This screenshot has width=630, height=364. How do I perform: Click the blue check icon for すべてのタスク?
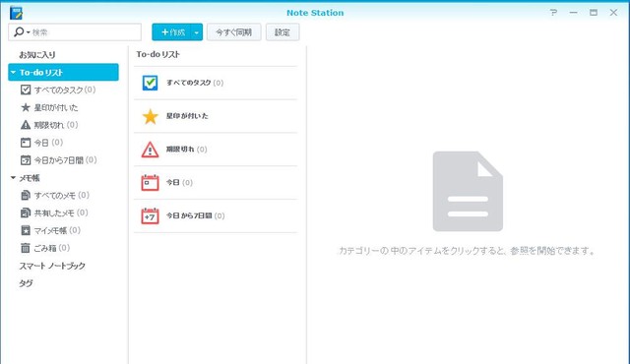click(150, 83)
